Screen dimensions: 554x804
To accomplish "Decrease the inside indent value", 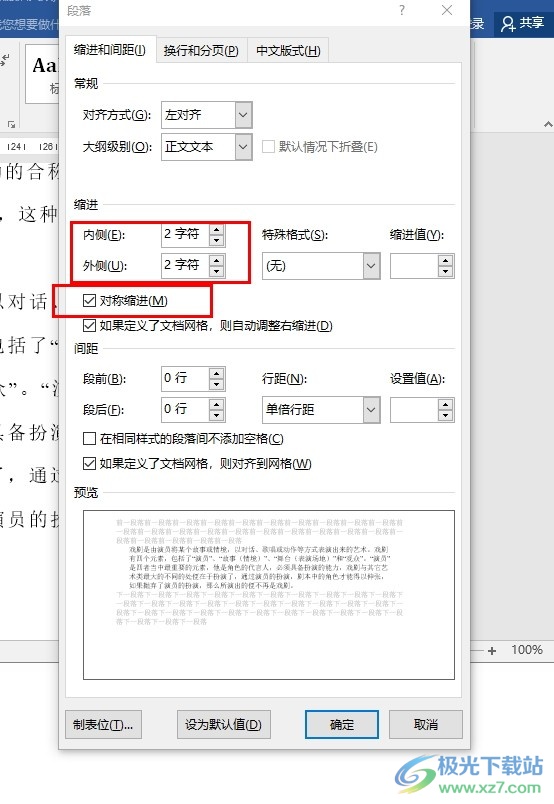I will (x=216, y=240).
